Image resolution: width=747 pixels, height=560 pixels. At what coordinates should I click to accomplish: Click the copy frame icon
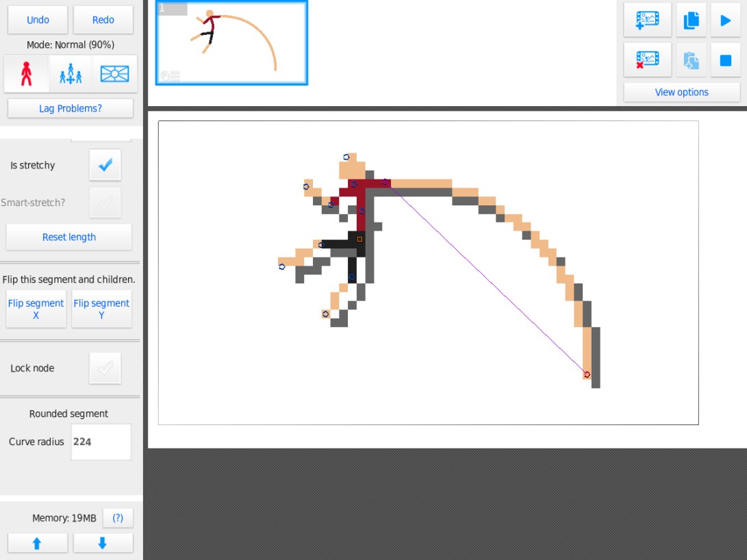pos(692,20)
